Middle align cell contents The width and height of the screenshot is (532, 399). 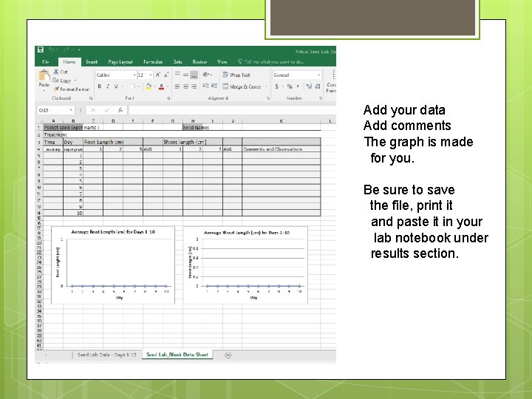point(185,75)
